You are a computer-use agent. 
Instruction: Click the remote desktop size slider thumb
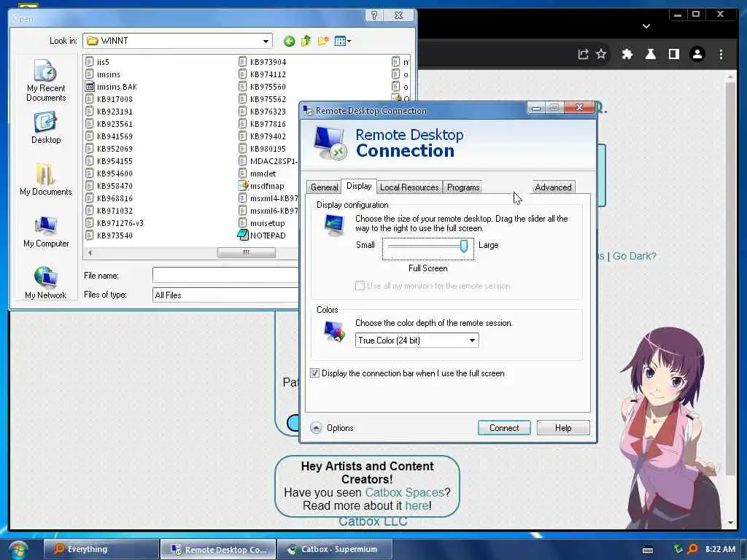tap(463, 246)
